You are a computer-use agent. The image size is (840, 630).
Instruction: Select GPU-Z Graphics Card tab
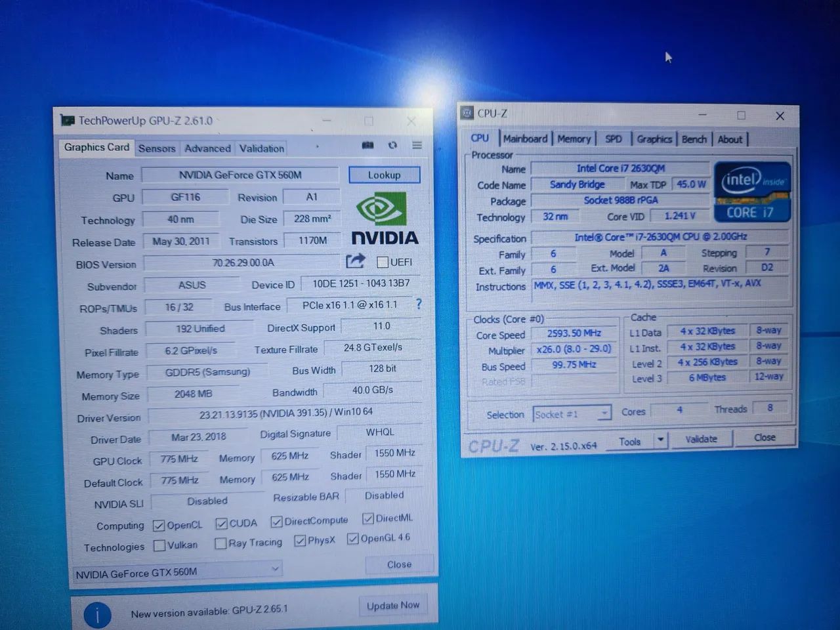96,147
